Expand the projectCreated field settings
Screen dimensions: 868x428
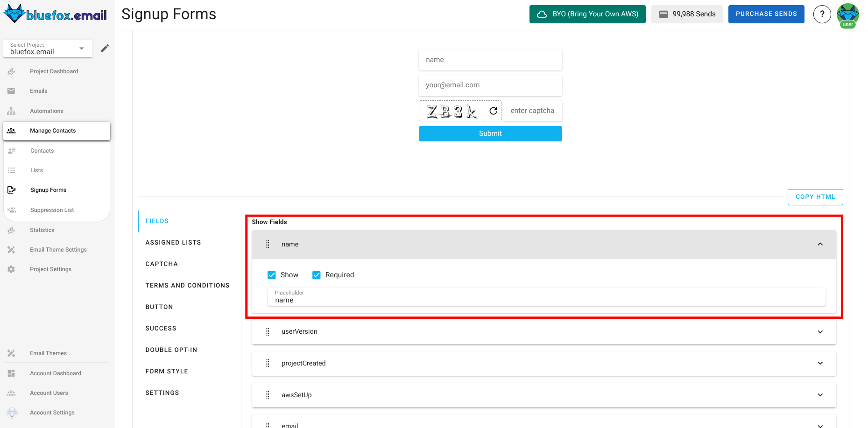[x=820, y=363]
